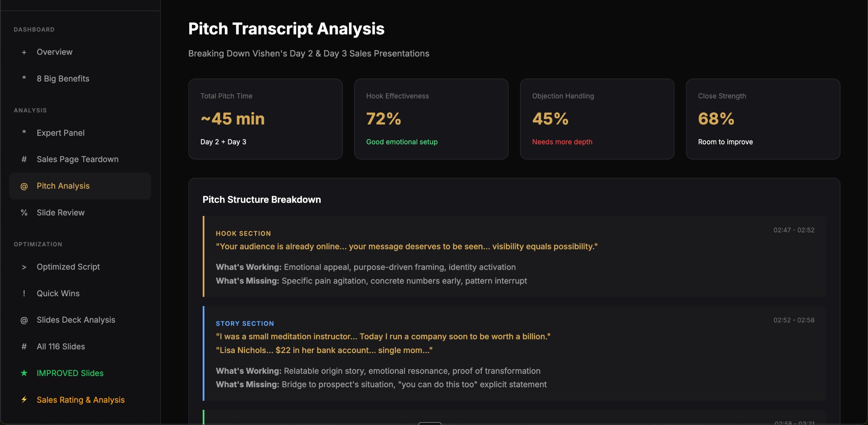Click the Story "What's Working" line about origin story
Image resolution: width=868 pixels, height=425 pixels.
pyautogui.click(x=378, y=371)
